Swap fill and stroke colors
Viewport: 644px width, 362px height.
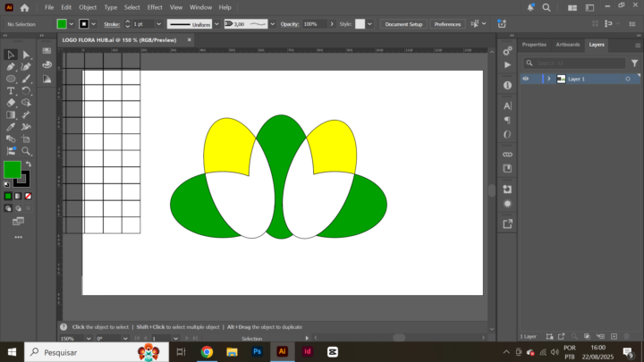28,164
